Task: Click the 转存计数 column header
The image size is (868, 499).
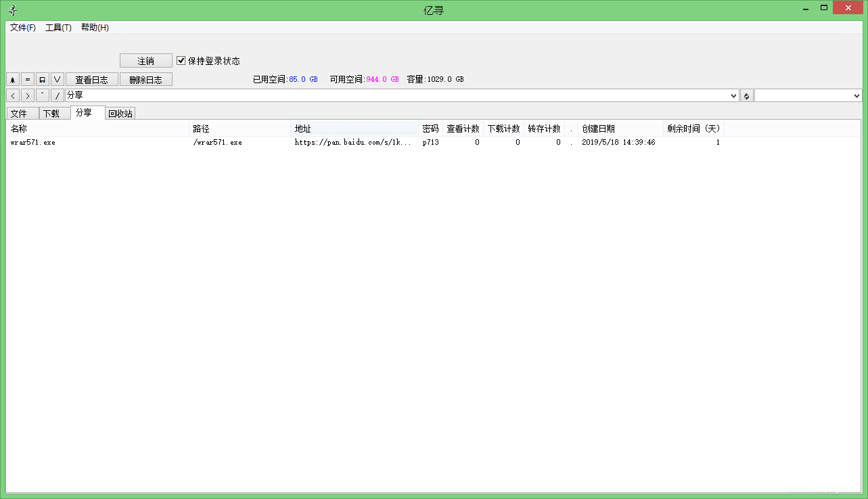Action: (545, 128)
